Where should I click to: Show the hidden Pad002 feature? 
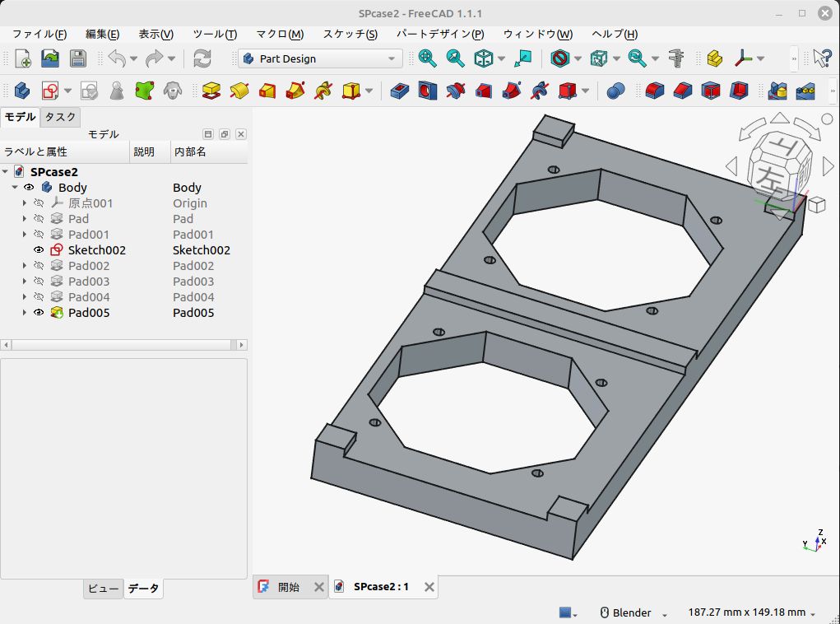pos(39,265)
